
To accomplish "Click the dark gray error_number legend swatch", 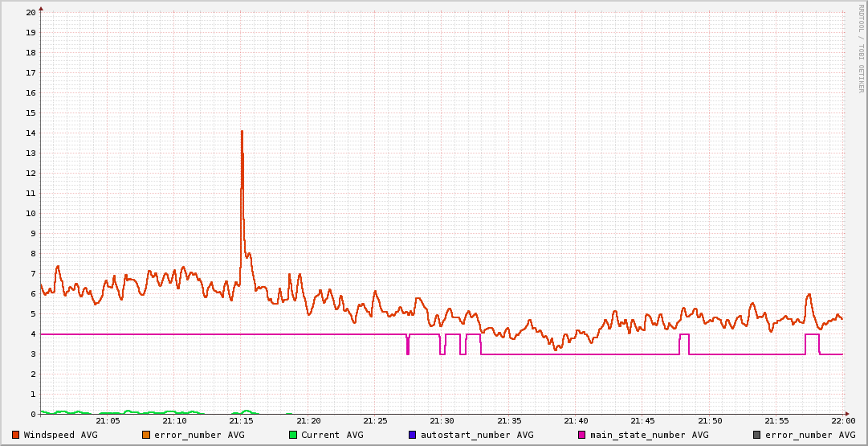I will [756, 435].
